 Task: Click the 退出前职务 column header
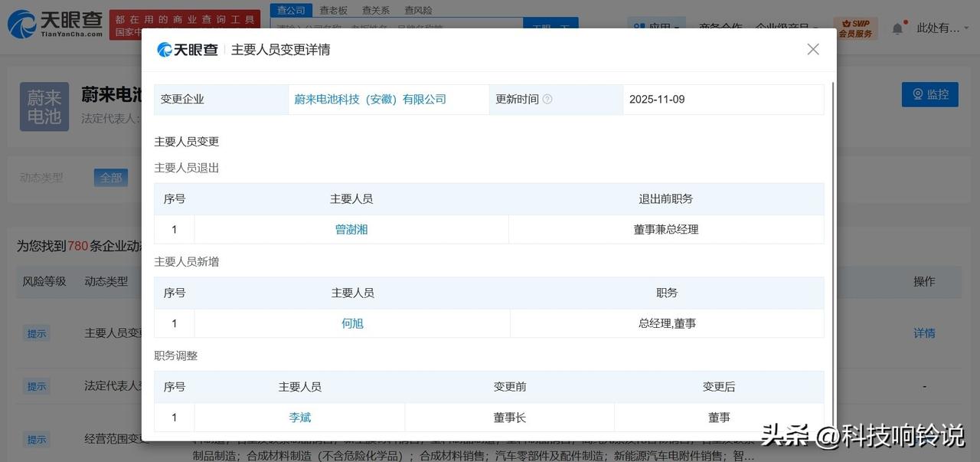(x=666, y=198)
